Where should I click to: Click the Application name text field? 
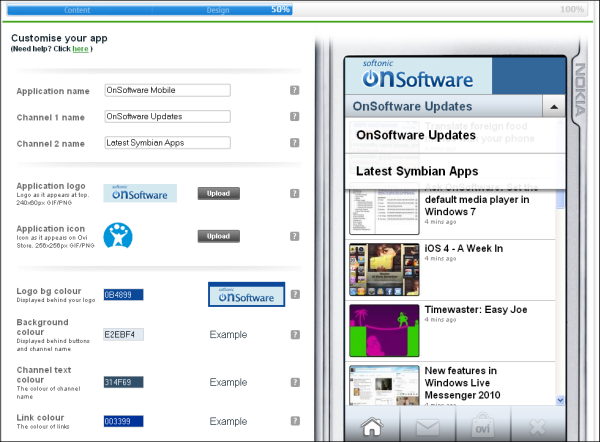coord(167,90)
